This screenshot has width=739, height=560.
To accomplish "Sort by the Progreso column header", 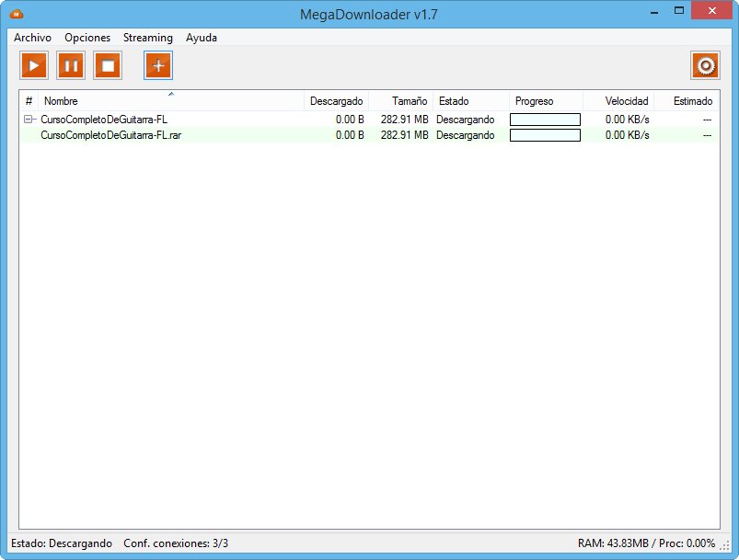I will (x=546, y=101).
